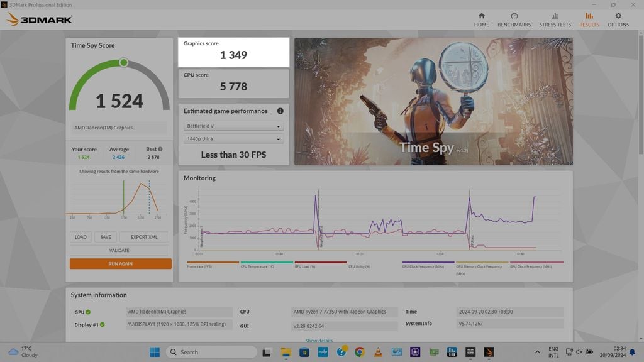644x362 pixels.
Task: Open the Time Spy benchmark image
Action: coord(433,101)
